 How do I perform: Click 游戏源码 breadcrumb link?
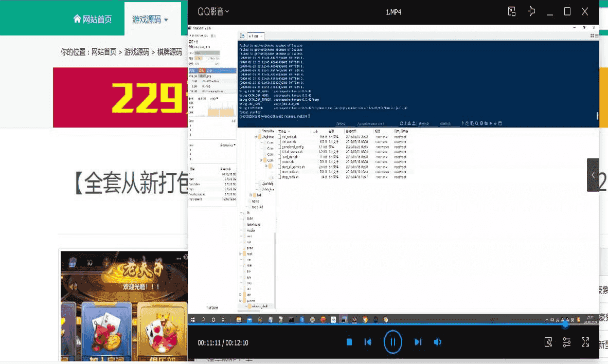136,52
